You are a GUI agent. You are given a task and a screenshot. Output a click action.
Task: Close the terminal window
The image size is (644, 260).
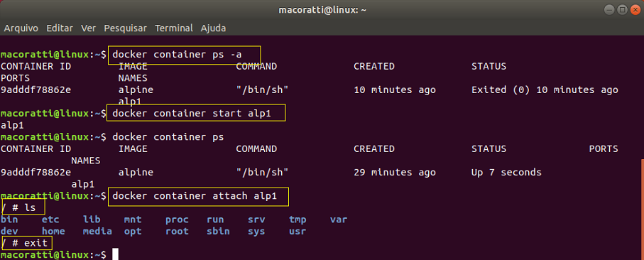[x=634, y=10]
